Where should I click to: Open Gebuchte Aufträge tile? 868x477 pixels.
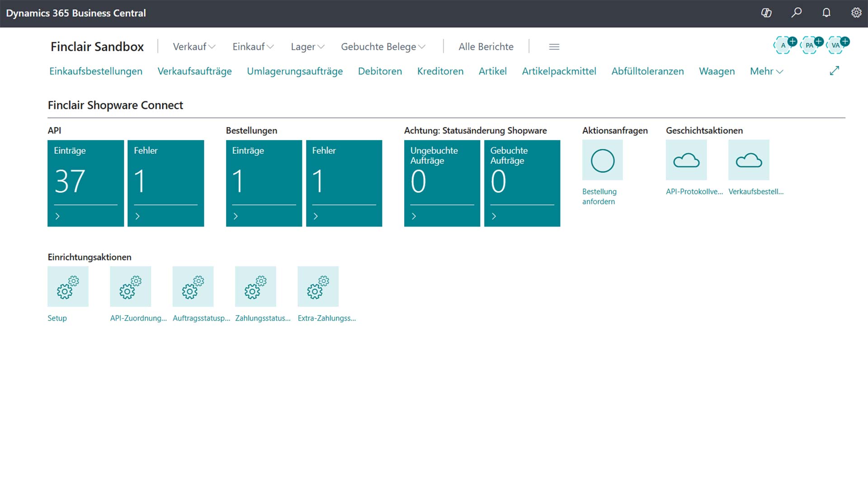[x=522, y=183]
